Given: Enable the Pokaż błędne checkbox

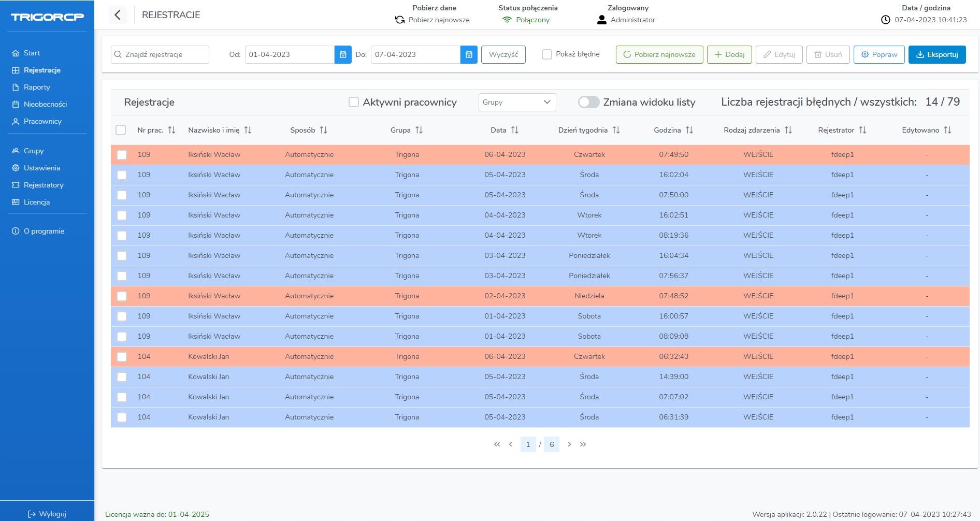Looking at the screenshot, I should (x=547, y=54).
